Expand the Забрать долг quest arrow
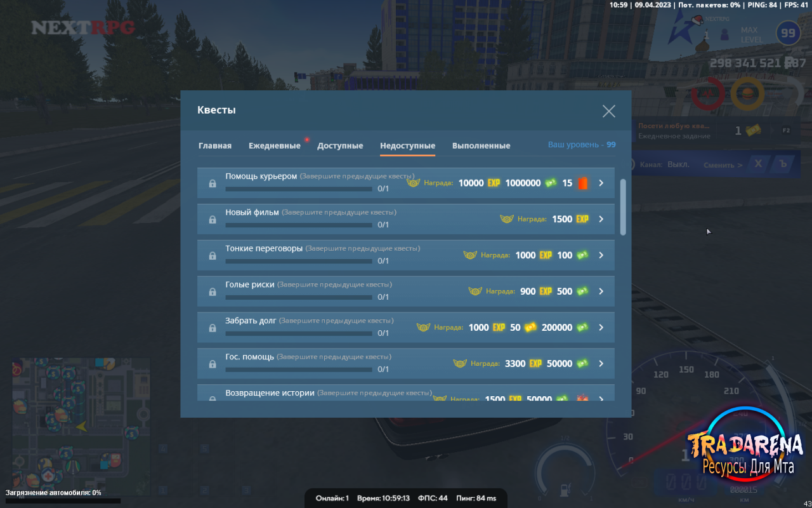 [x=601, y=328]
